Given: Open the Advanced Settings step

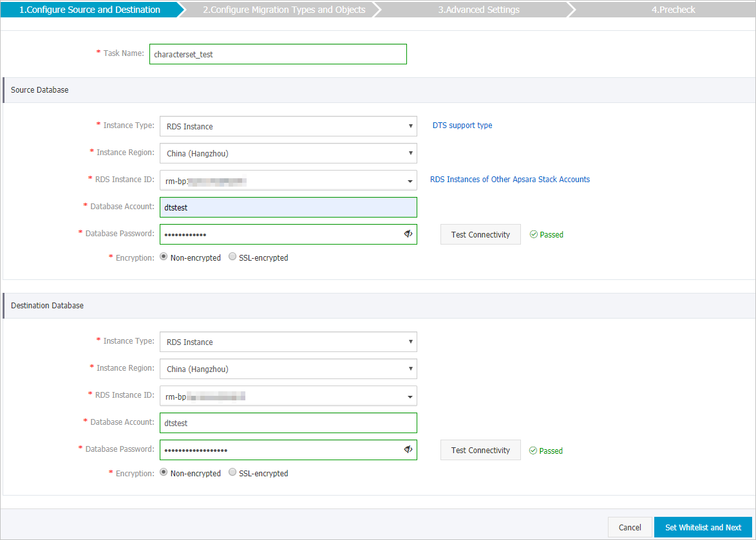Looking at the screenshot, I should 478,9.
